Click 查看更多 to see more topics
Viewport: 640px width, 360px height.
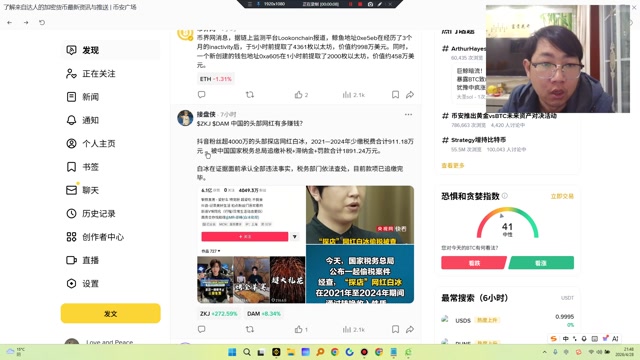(453, 165)
